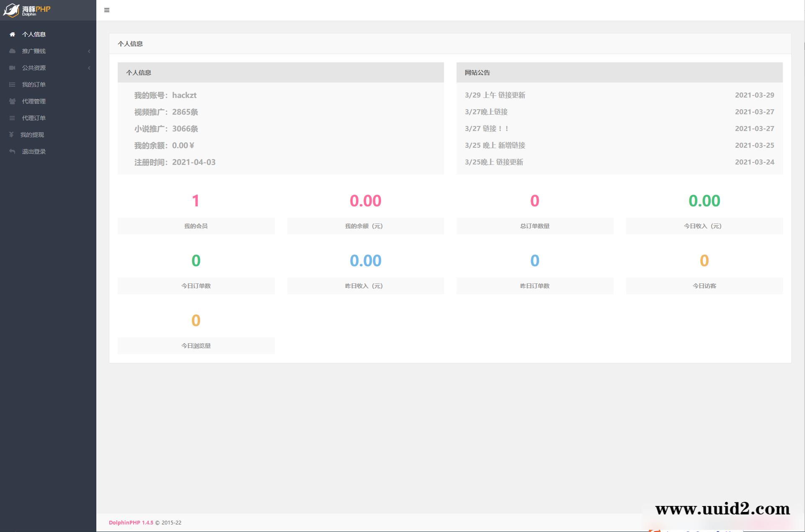
Task: Open 我的提现 menu item
Action: tap(32, 135)
